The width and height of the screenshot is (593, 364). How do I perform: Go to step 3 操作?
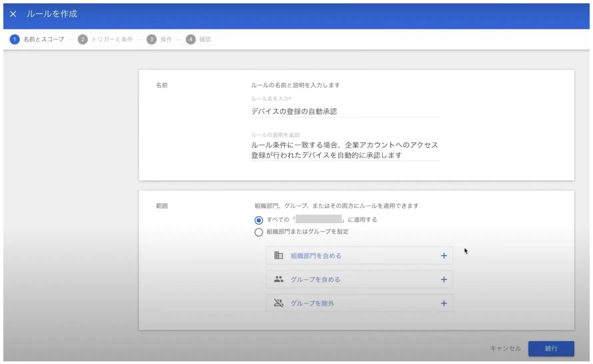(x=160, y=39)
